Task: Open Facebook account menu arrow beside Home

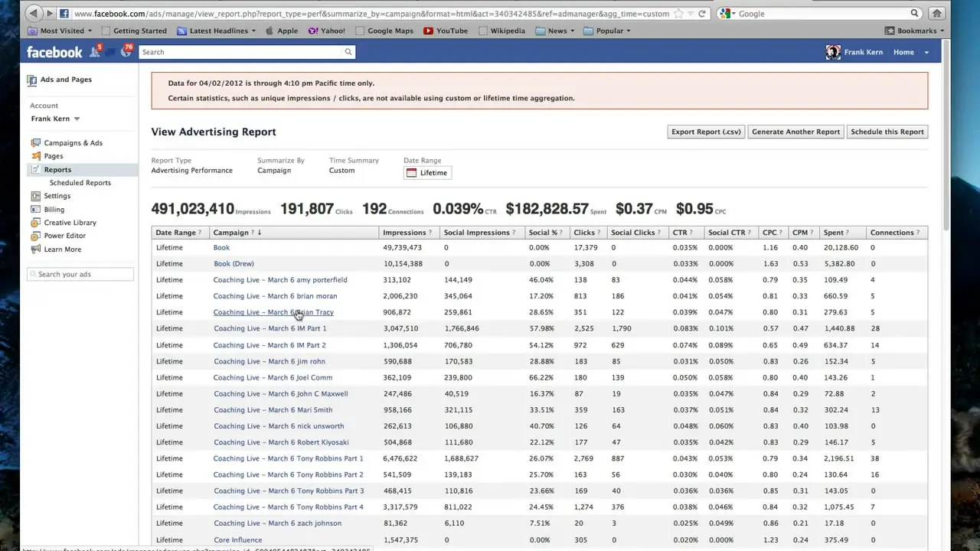Action: (926, 52)
